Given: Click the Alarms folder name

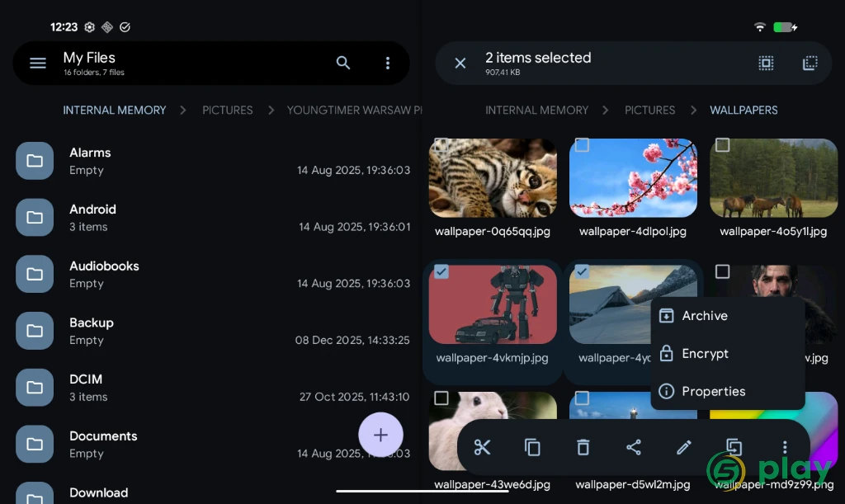Looking at the screenshot, I should 90,153.
